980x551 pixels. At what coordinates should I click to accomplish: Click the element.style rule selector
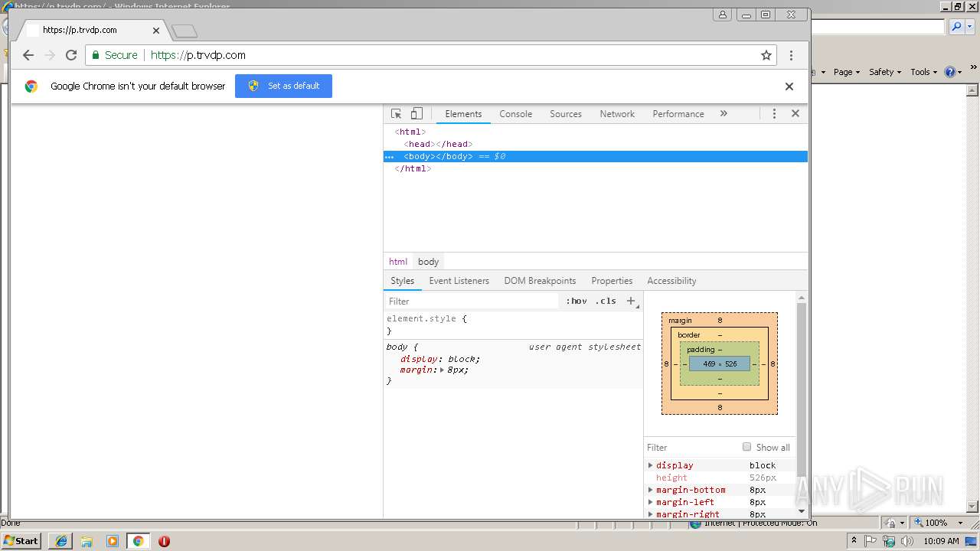[421, 319]
